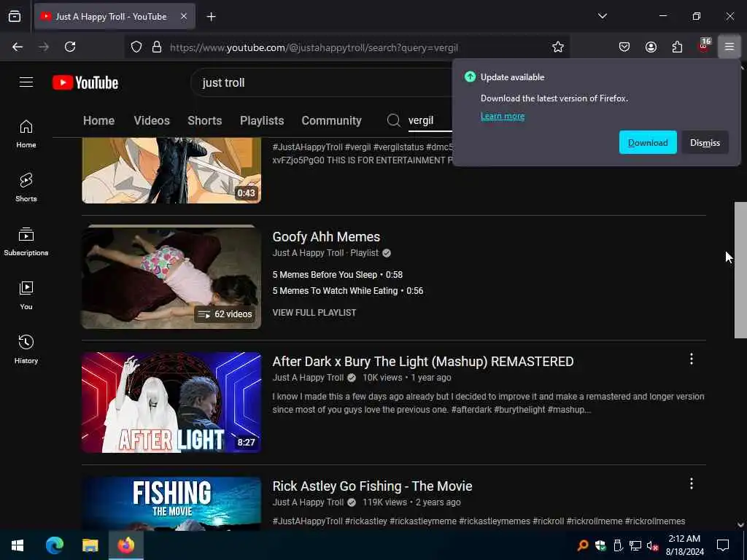Screen dimensions: 747x560
Task: Launch Microsoft Edge from taskbar
Action: tap(54, 545)
